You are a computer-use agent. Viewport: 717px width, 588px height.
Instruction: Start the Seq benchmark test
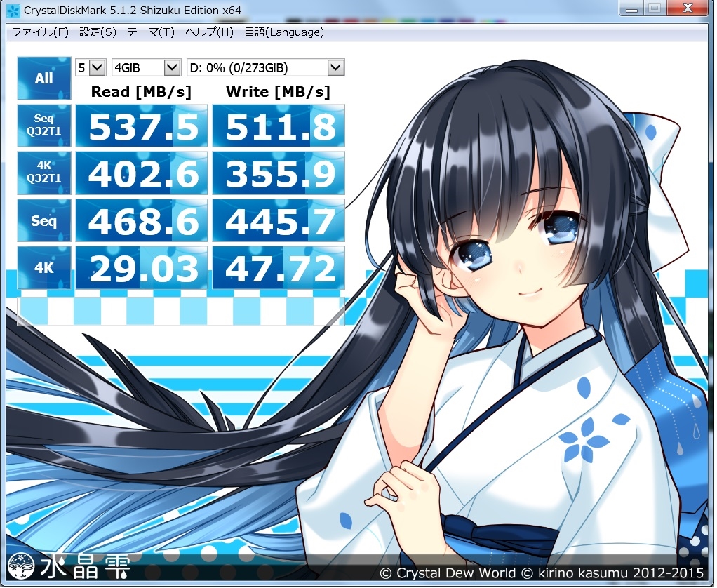click(x=44, y=220)
